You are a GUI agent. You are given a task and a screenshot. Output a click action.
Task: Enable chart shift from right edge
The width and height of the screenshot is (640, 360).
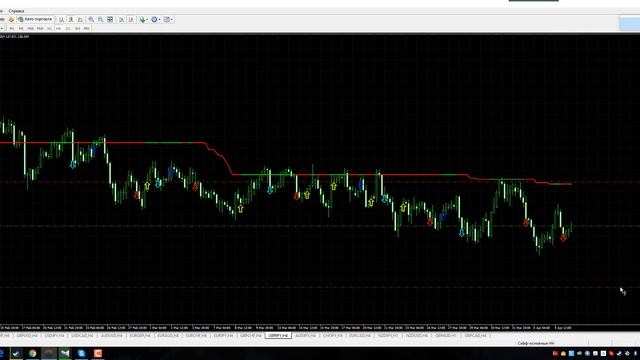pyautogui.click(x=131, y=19)
